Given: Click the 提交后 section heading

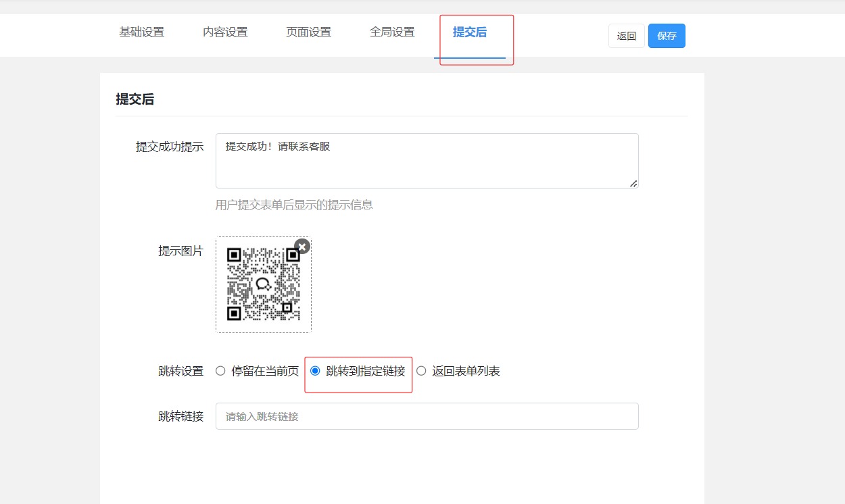Looking at the screenshot, I should 135,99.
